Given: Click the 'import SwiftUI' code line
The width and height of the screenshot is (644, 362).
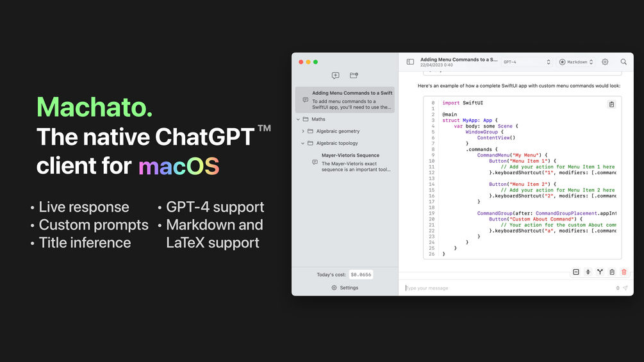Looking at the screenshot, I should coord(463,103).
